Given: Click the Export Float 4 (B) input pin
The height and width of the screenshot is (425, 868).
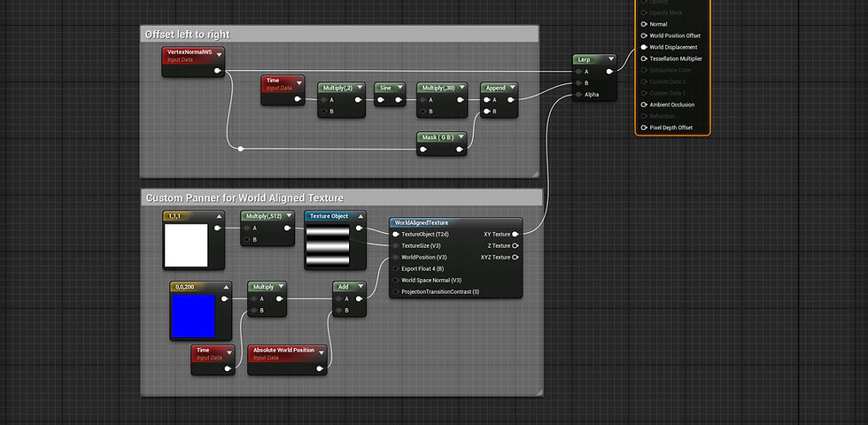Looking at the screenshot, I should click(396, 269).
